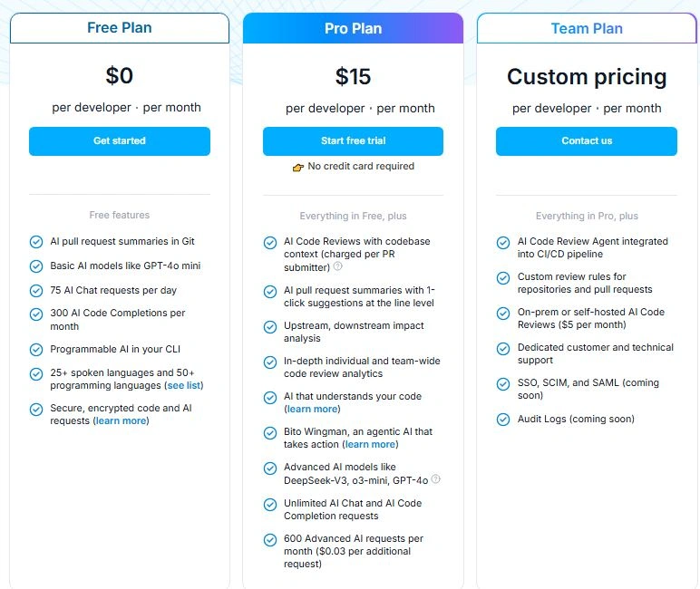Select the Team Plan header tab

[587, 29]
